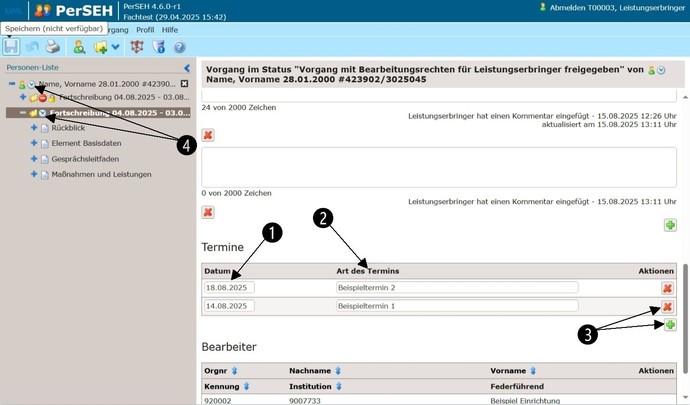Click red stop icon on locked Fortschreibung
Viewport: 690px width, 405px height.
click(x=43, y=98)
